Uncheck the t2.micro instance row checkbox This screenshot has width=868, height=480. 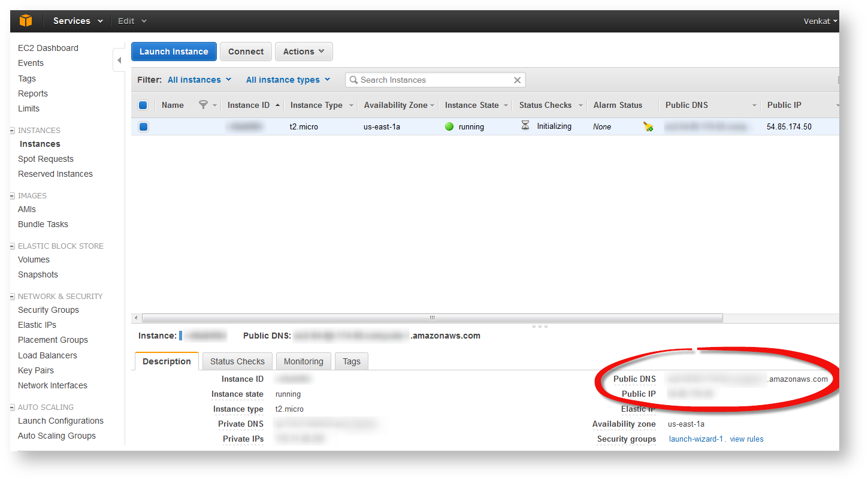[143, 126]
